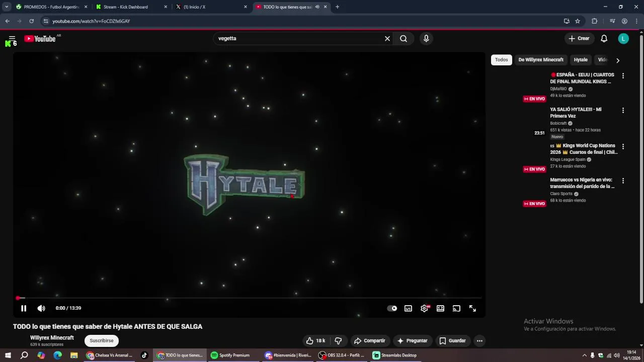Pause the Hytale video
This screenshot has width=644, height=362.
coord(24,308)
